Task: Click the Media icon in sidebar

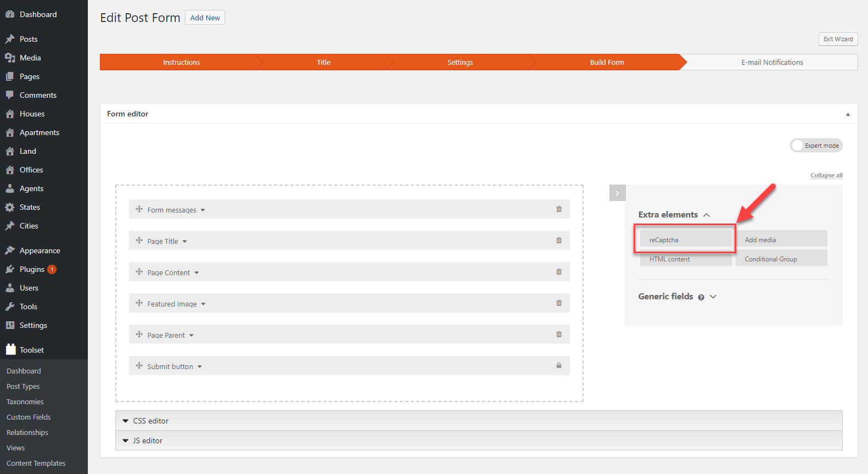Action: click(10, 58)
